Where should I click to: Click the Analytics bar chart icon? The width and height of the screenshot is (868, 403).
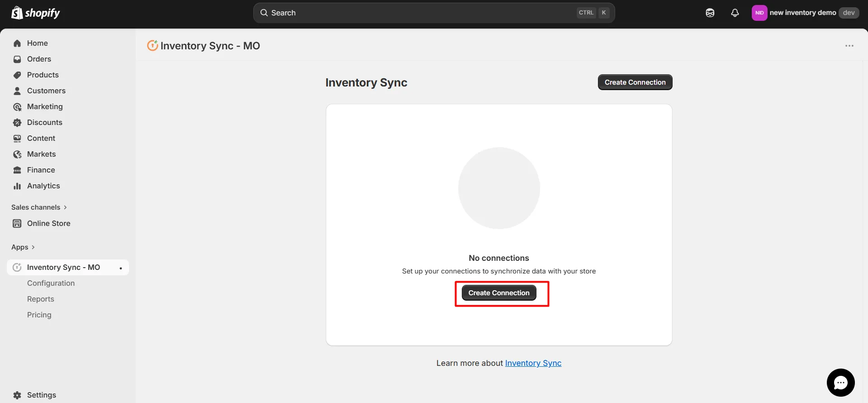17,186
